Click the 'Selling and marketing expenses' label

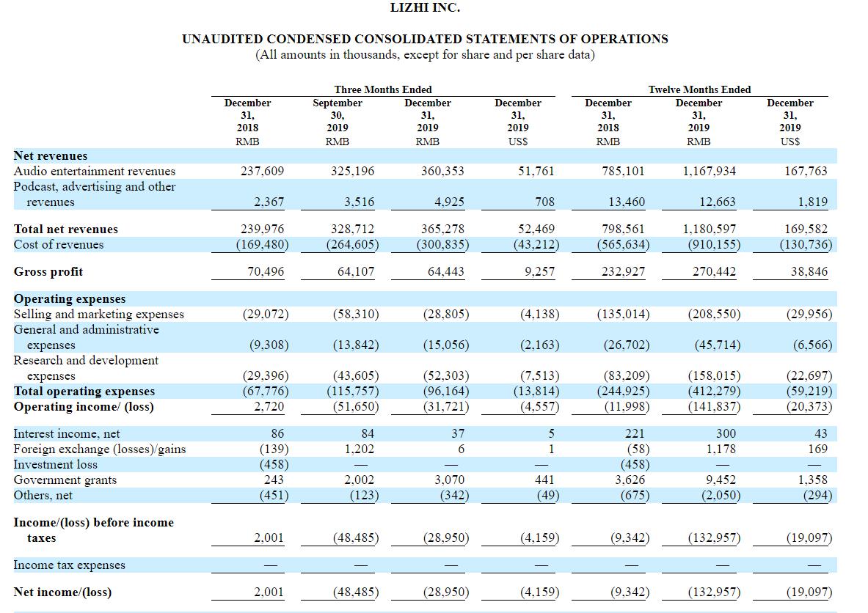tap(98, 315)
